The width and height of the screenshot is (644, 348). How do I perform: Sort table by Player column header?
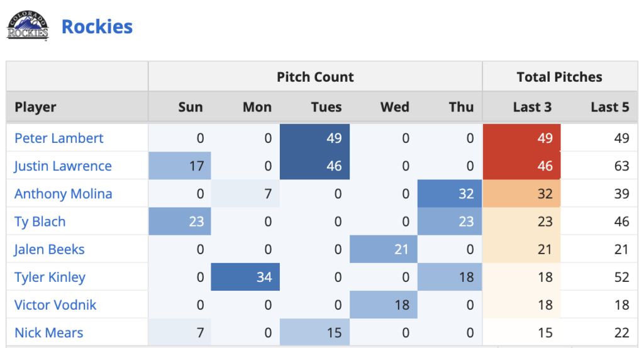pyautogui.click(x=36, y=107)
